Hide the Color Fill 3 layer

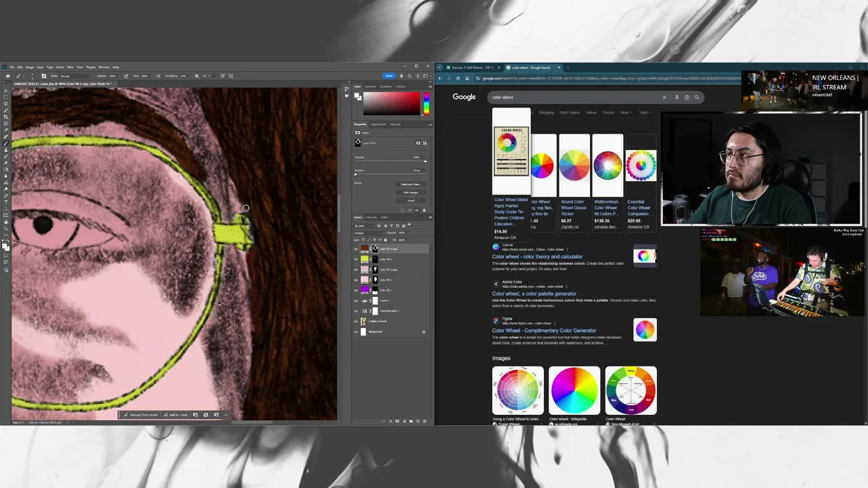[x=356, y=260]
